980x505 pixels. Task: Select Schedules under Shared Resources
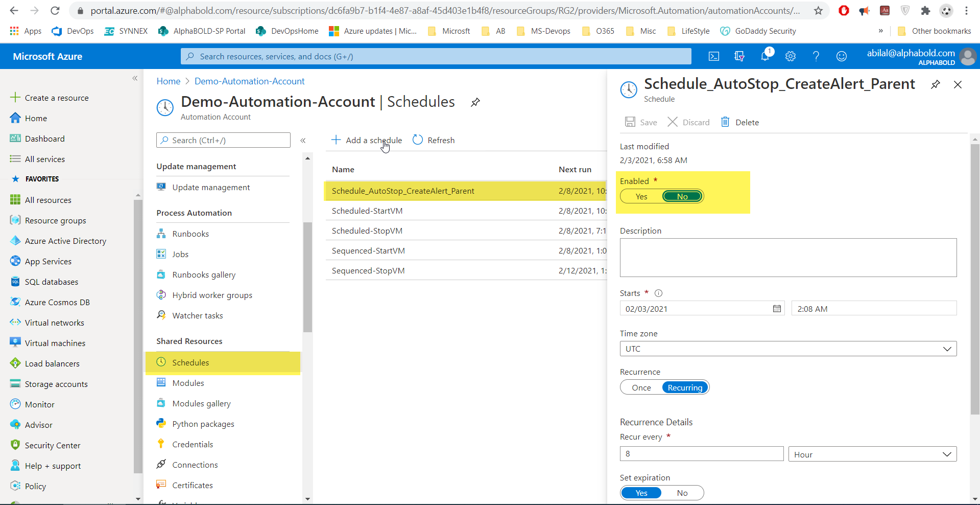pyautogui.click(x=223, y=362)
